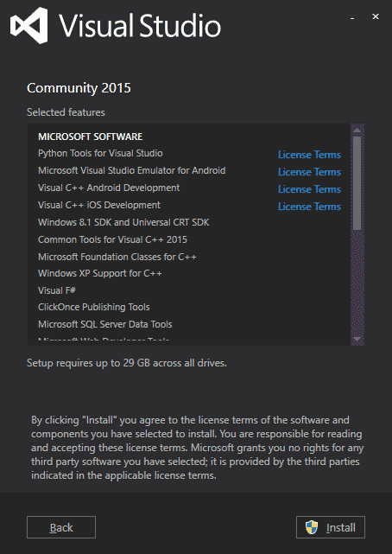
Task: Select 'Microsoft SQL Server Data Tools'
Action: pyautogui.click(x=105, y=324)
